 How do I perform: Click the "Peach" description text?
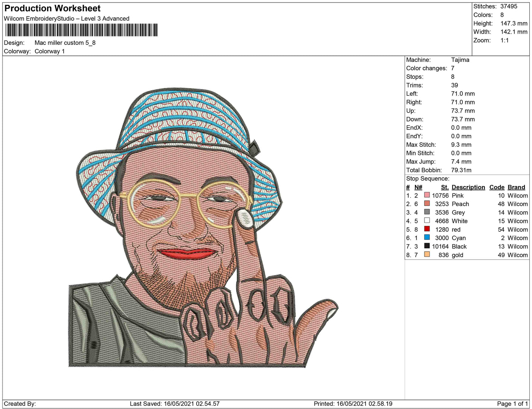461,204
